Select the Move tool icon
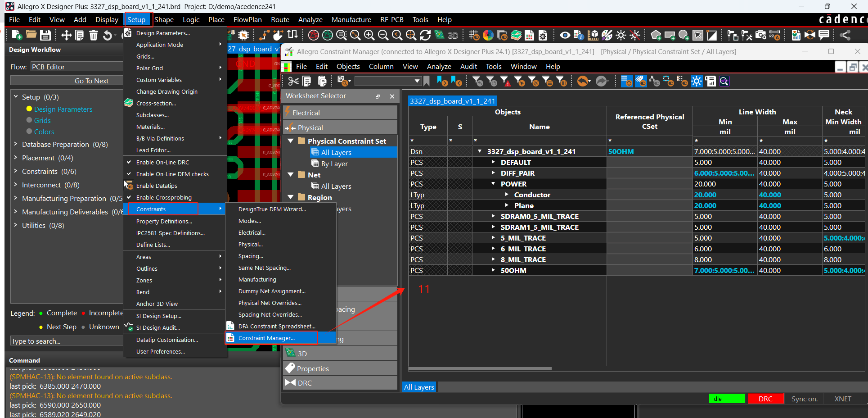Viewport: 868px width, 418px height. point(66,35)
